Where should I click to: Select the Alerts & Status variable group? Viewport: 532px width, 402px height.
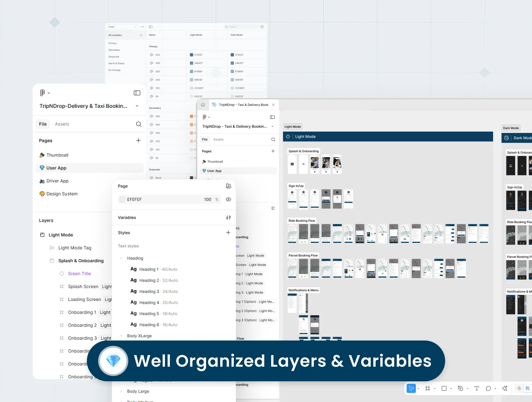116,63
